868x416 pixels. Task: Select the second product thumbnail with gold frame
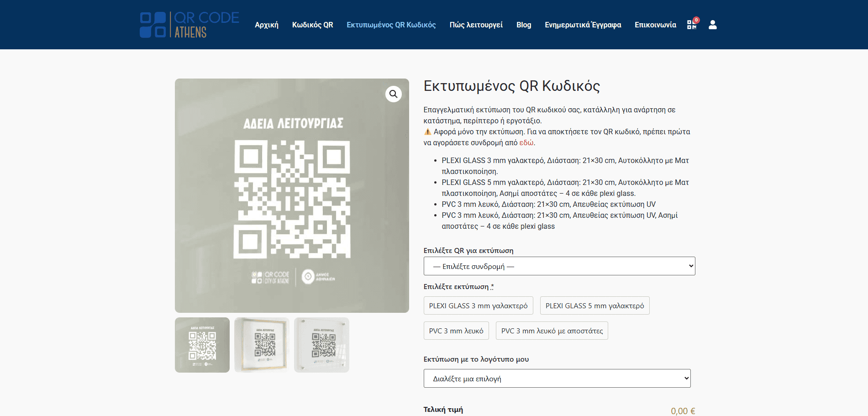tap(262, 345)
